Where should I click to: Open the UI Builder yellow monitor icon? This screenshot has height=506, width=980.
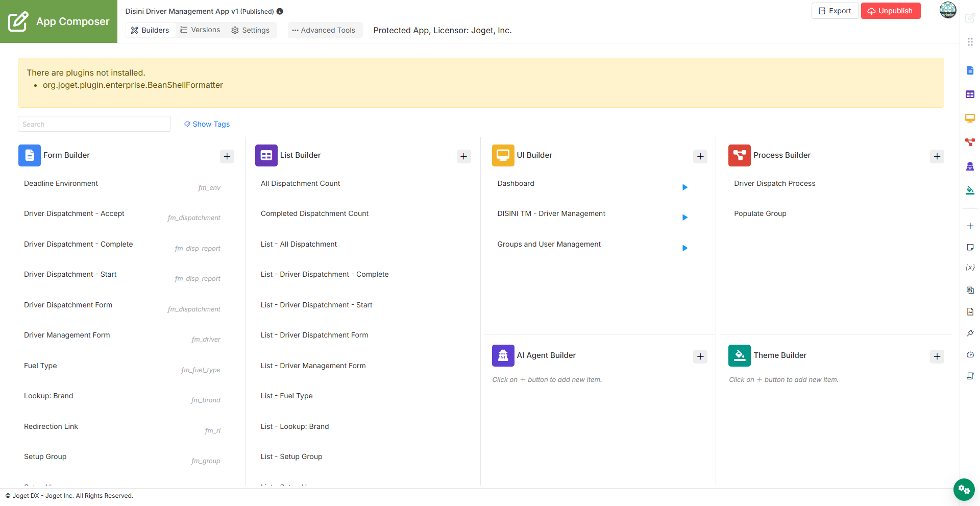[x=503, y=155]
